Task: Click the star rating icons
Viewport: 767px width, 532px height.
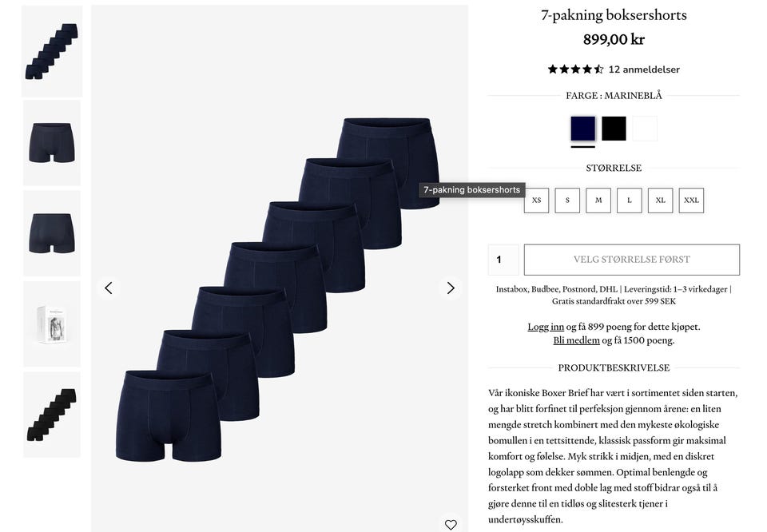Action: pyautogui.click(x=576, y=69)
